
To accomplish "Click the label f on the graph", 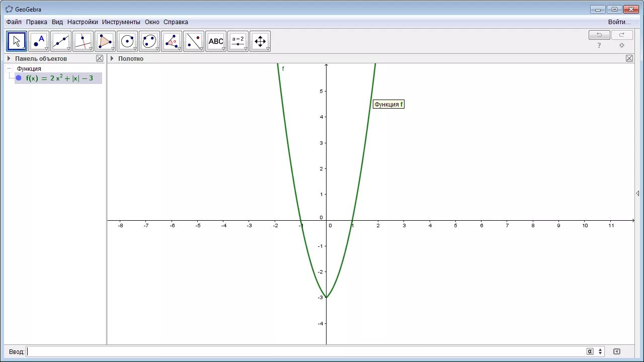I will click(x=283, y=69).
